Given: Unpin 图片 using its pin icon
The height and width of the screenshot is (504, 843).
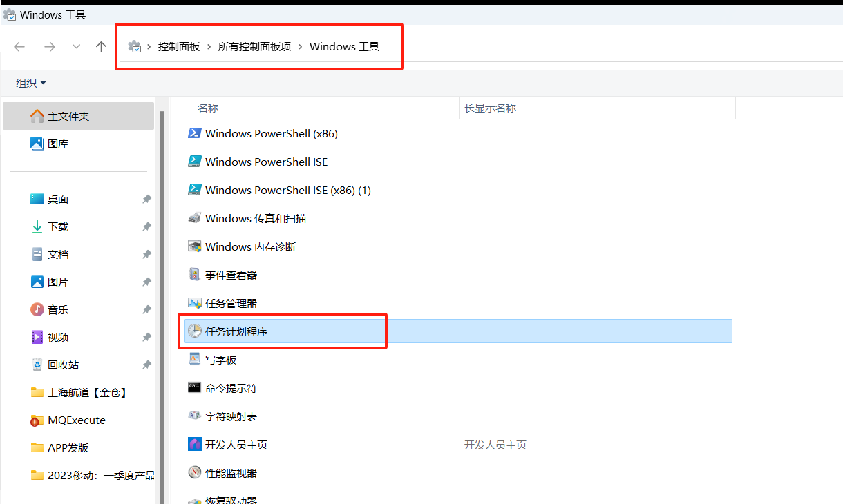Looking at the screenshot, I should pyautogui.click(x=146, y=282).
